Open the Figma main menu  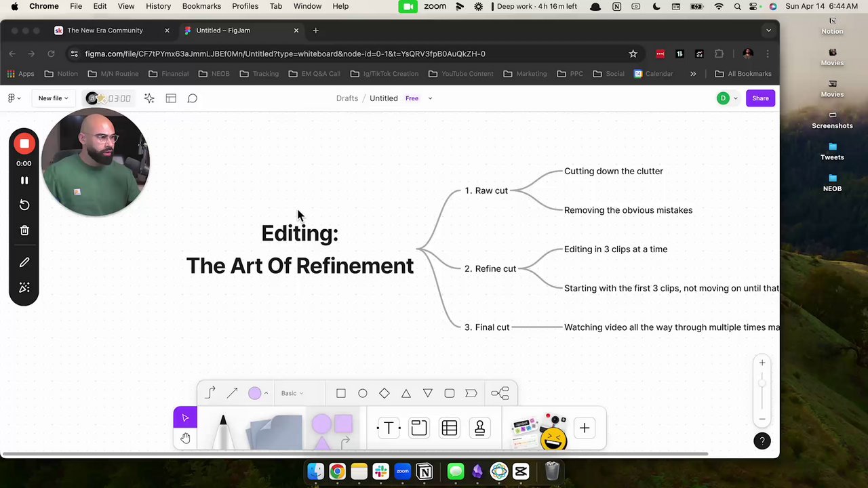[14, 98]
